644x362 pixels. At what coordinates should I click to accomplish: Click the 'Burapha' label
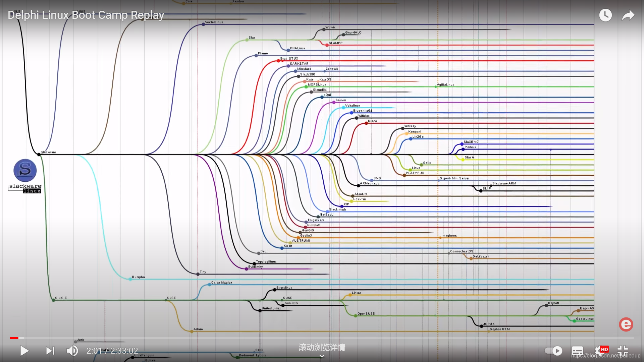pyautogui.click(x=139, y=277)
